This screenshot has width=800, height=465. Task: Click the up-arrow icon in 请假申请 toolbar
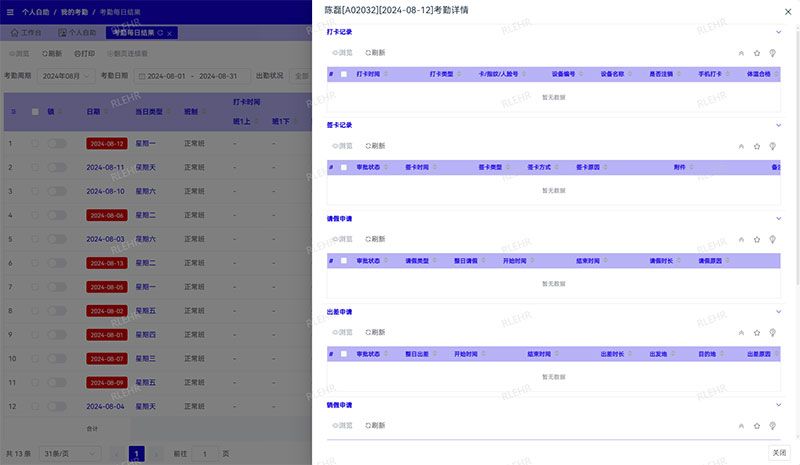tap(741, 239)
